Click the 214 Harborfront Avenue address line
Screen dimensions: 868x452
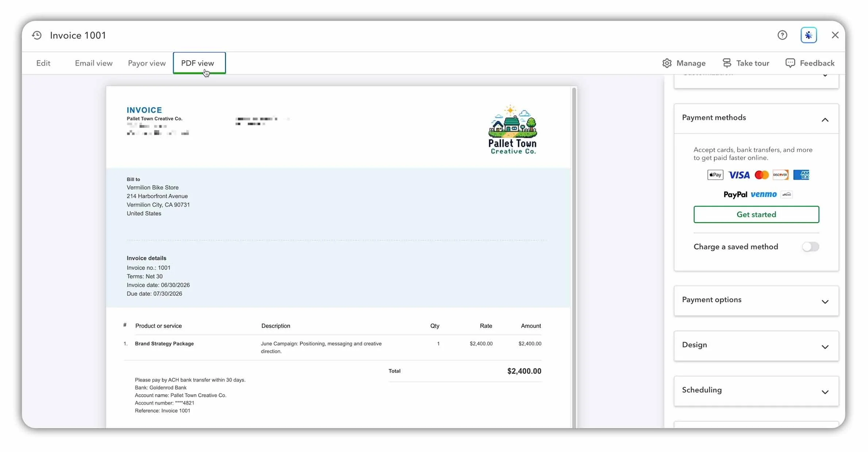(157, 196)
